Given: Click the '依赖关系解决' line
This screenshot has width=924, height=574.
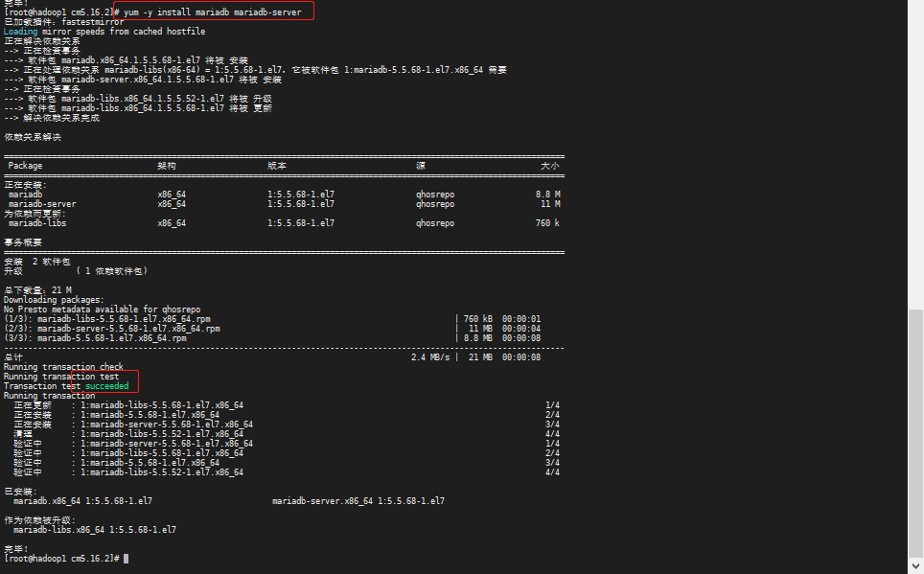Looking at the screenshot, I should pyautogui.click(x=33, y=137).
